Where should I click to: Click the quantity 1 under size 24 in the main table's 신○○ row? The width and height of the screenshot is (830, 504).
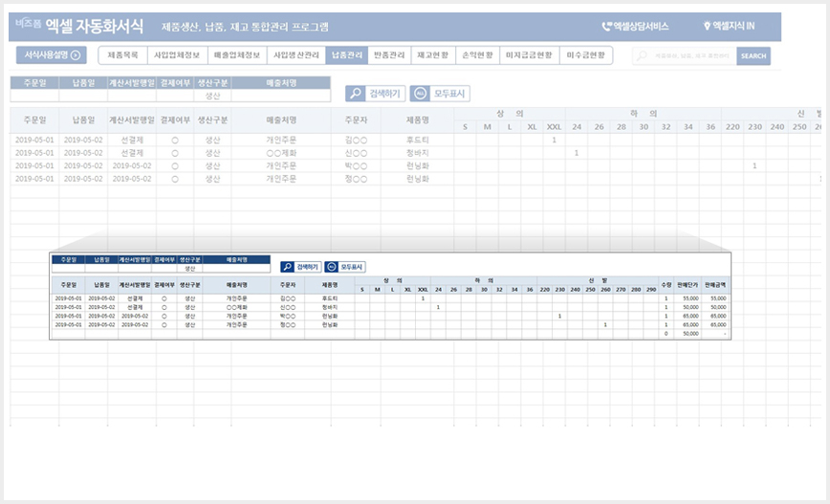click(577, 153)
